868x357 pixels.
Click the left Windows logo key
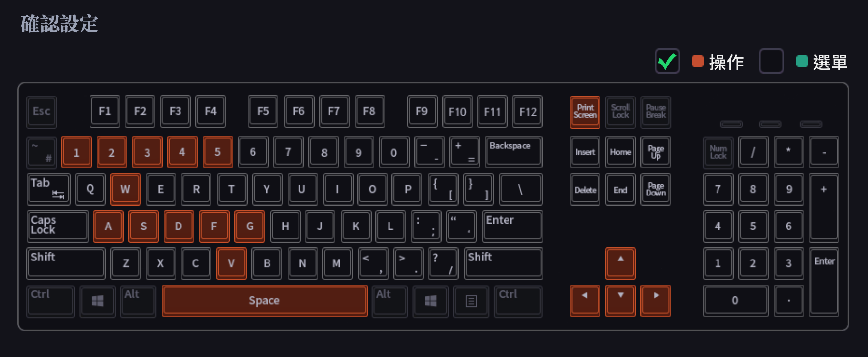[97, 301]
